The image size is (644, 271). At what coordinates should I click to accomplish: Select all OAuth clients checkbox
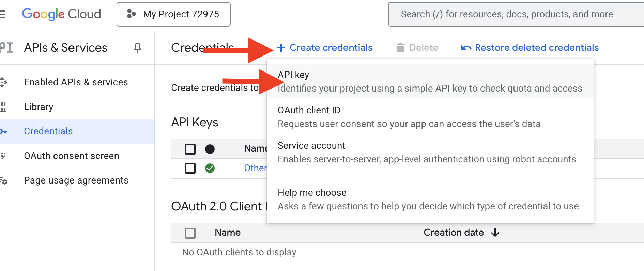coord(190,233)
